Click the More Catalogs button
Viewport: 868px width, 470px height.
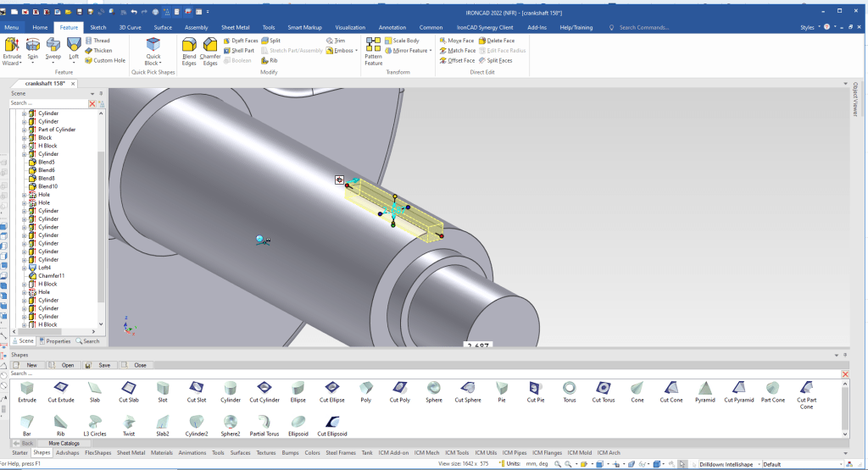pos(64,443)
